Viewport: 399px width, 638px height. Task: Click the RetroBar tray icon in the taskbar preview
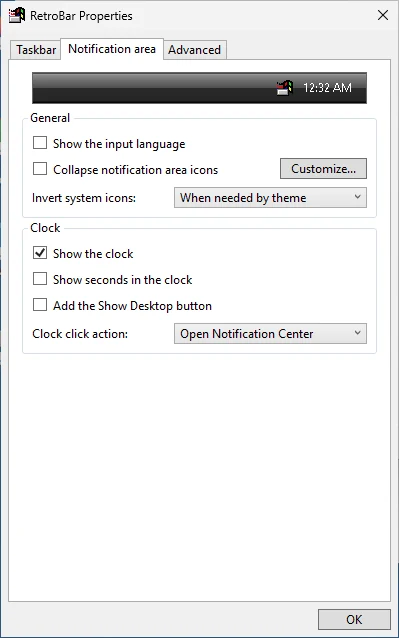tap(285, 87)
